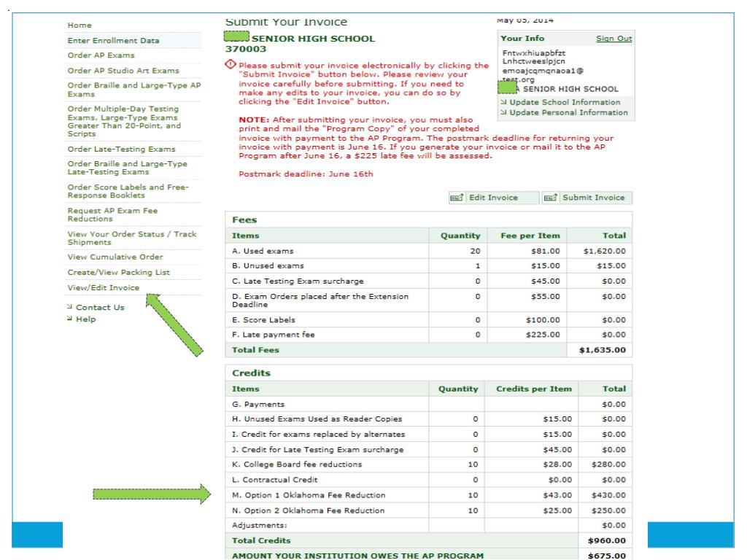Image resolution: width=747 pixels, height=560 pixels.
Task: Click the red warning icon beside the notice
Action: point(231,64)
